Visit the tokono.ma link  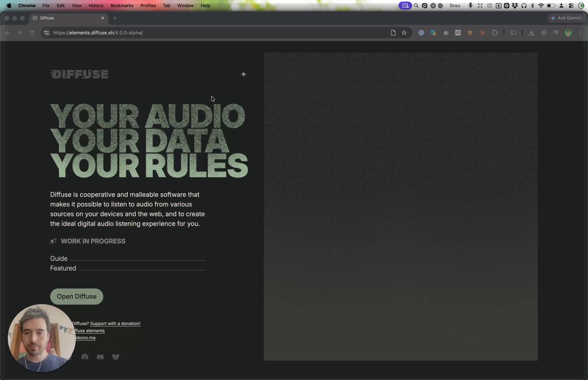pyautogui.click(x=85, y=338)
